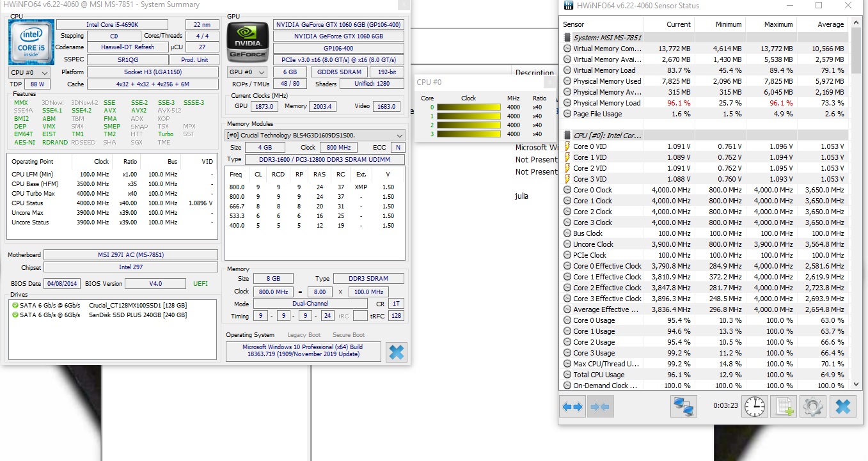Minimize the Sensor Status window
Screen dimensions: 868x461
click(789, 6)
